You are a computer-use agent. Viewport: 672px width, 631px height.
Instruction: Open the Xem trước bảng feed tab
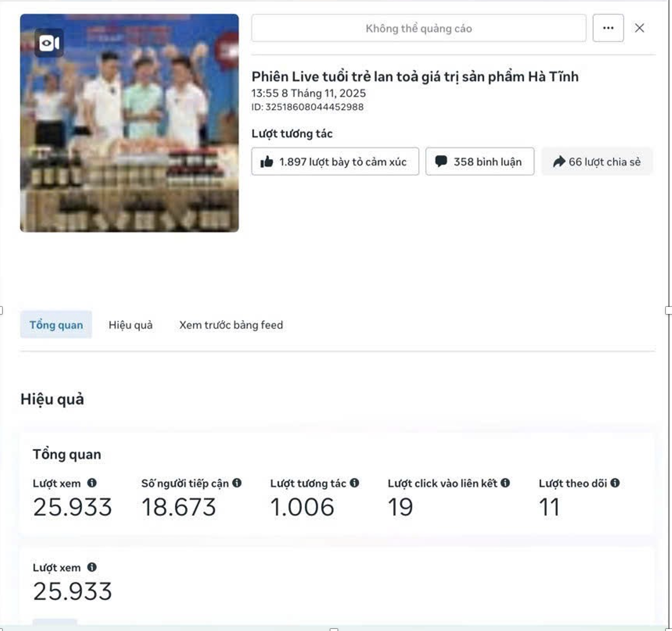pos(231,325)
